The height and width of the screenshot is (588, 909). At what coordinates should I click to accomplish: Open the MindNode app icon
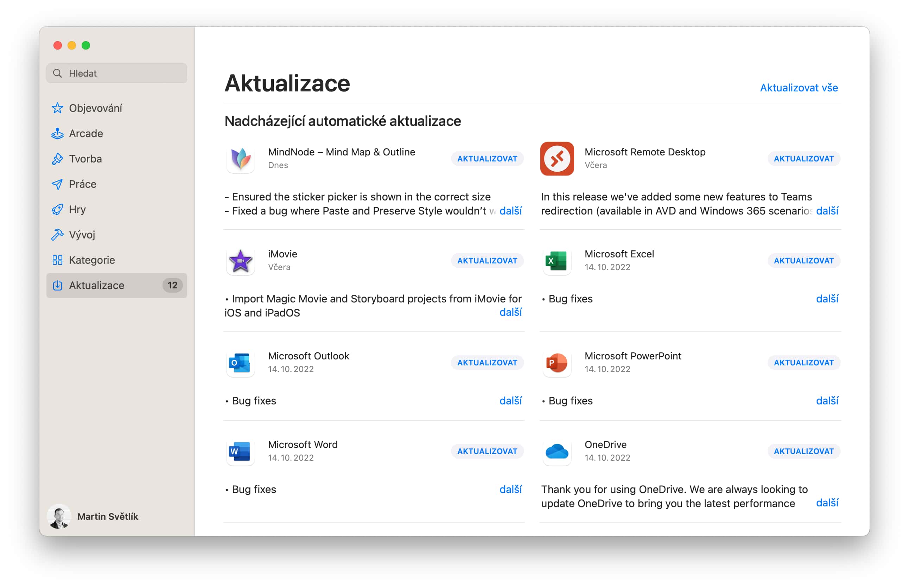(240, 159)
